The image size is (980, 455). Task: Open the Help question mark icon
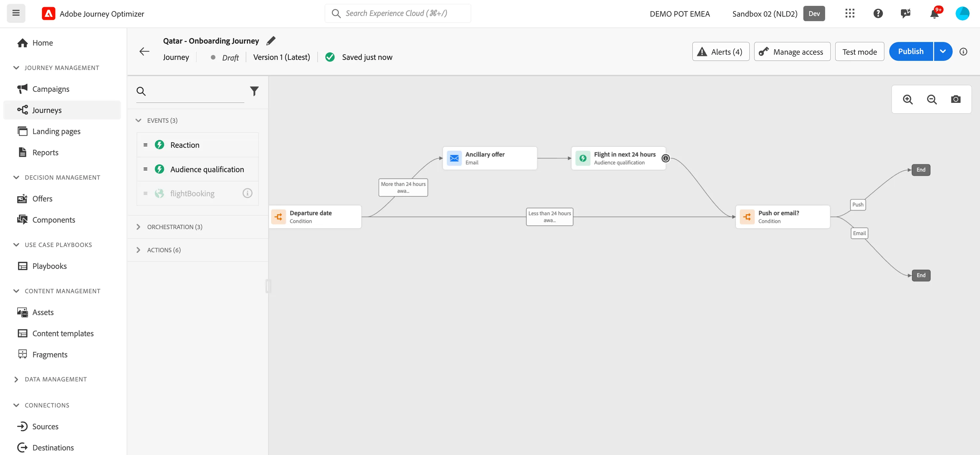[878, 14]
